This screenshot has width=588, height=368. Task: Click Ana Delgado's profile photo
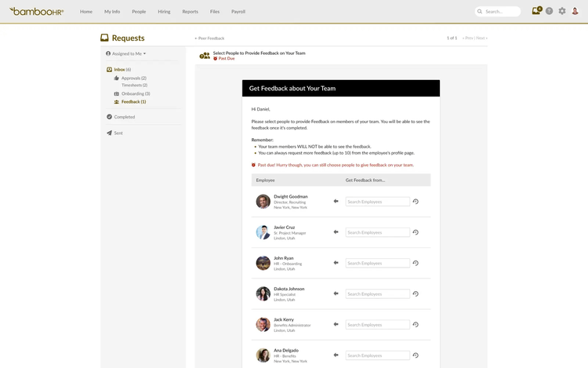click(x=263, y=355)
